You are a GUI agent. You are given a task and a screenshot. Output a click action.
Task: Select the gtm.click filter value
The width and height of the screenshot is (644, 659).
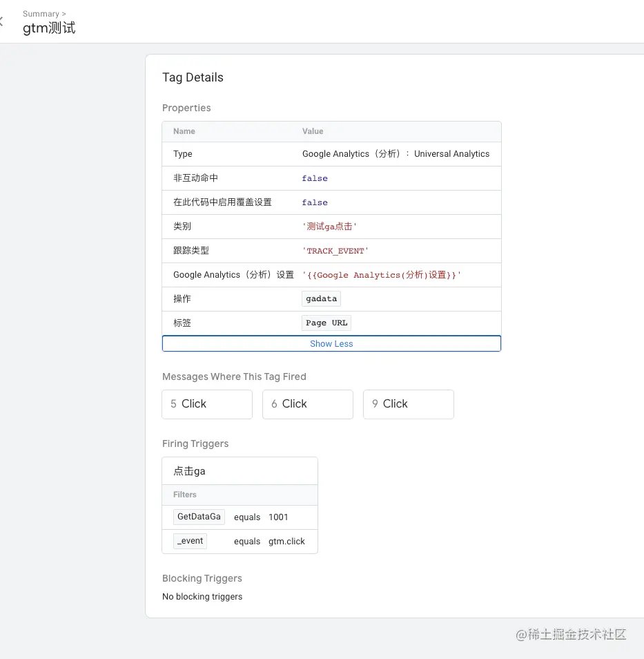[x=286, y=542]
